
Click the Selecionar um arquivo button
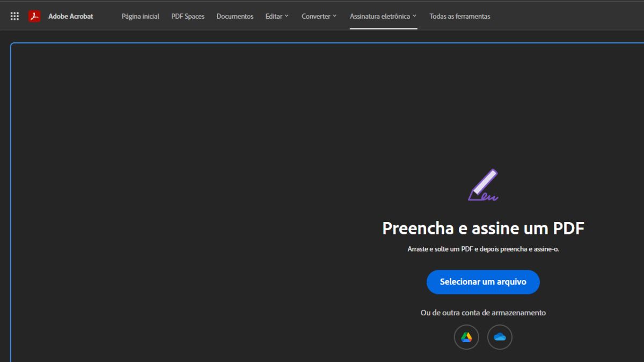482,282
